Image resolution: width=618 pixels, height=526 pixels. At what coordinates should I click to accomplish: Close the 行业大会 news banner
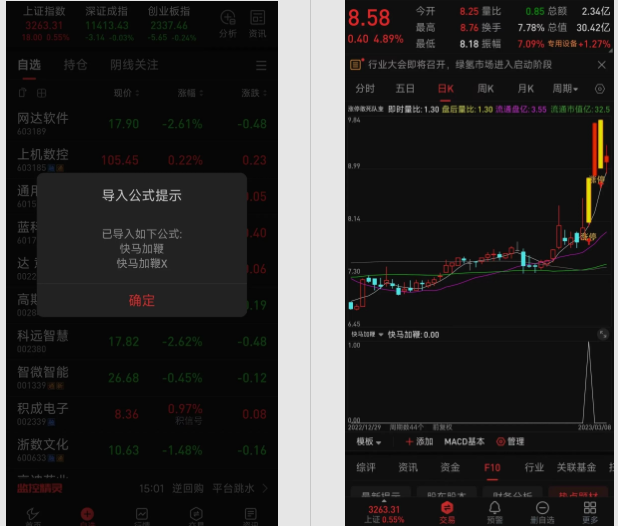(x=601, y=65)
